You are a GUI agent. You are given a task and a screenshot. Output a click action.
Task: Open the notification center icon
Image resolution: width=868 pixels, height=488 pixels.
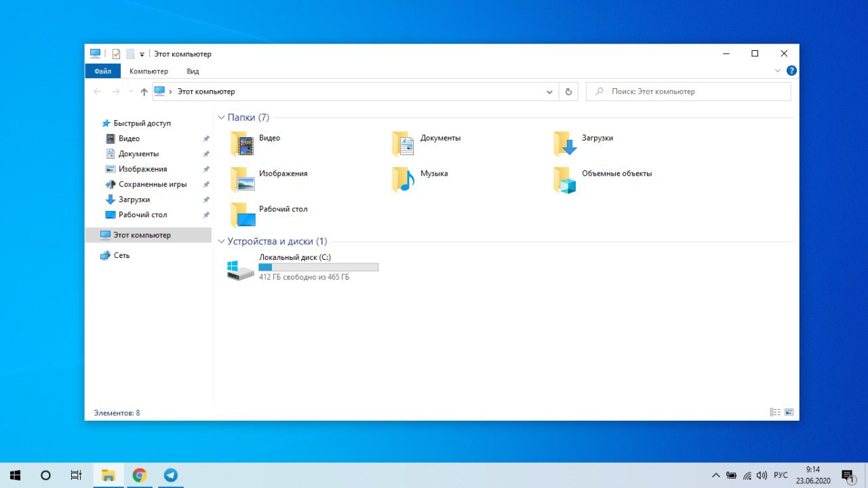pos(848,475)
